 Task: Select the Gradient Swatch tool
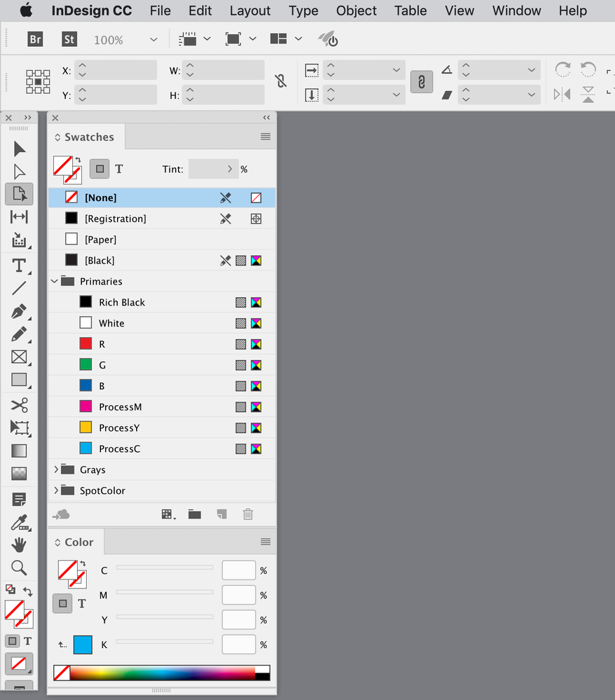tap(19, 451)
